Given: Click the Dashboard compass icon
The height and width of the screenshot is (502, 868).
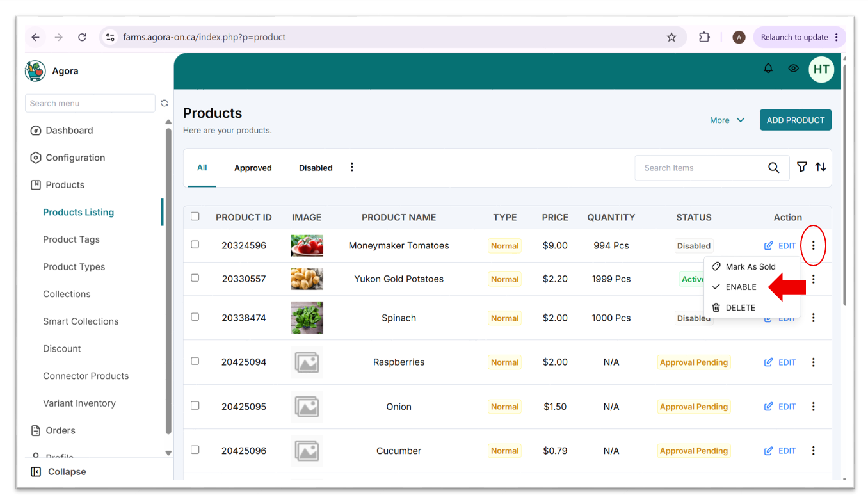Looking at the screenshot, I should 36,131.
